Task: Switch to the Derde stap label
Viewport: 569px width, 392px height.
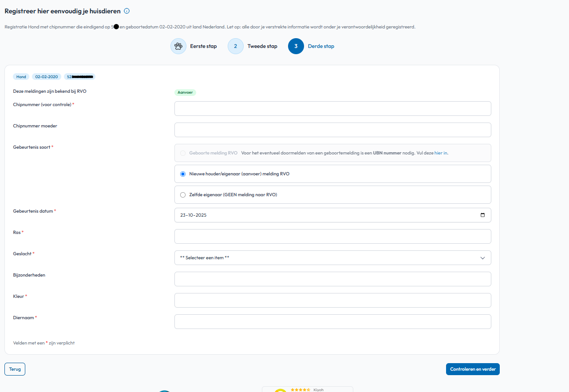Action: (x=321, y=46)
